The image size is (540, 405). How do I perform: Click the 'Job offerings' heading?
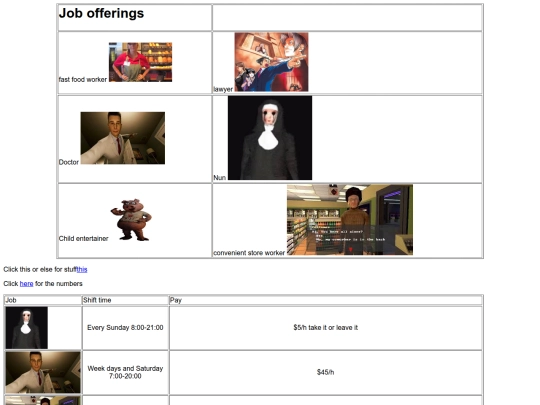[x=101, y=13]
